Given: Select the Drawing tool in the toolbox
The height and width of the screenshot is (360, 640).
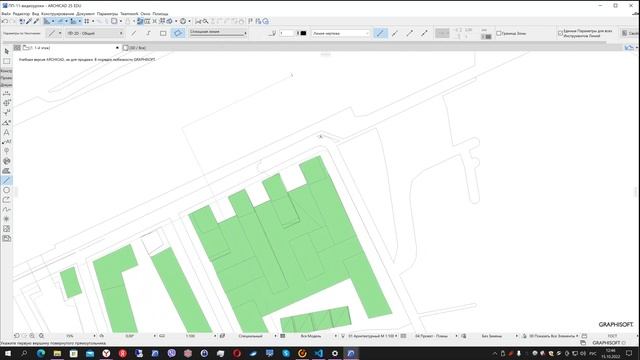Looking at the screenshot, I should tap(6, 238).
